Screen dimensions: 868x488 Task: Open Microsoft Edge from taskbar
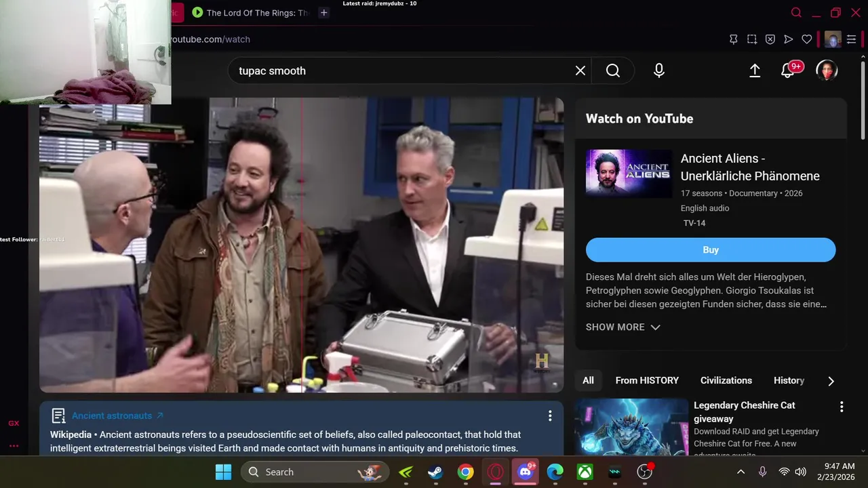click(555, 472)
